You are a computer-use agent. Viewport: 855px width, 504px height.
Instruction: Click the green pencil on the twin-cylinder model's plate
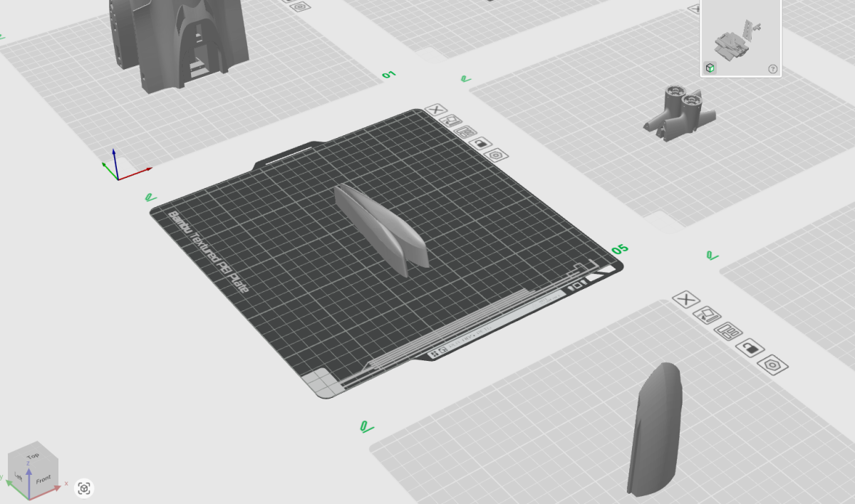[465, 79]
